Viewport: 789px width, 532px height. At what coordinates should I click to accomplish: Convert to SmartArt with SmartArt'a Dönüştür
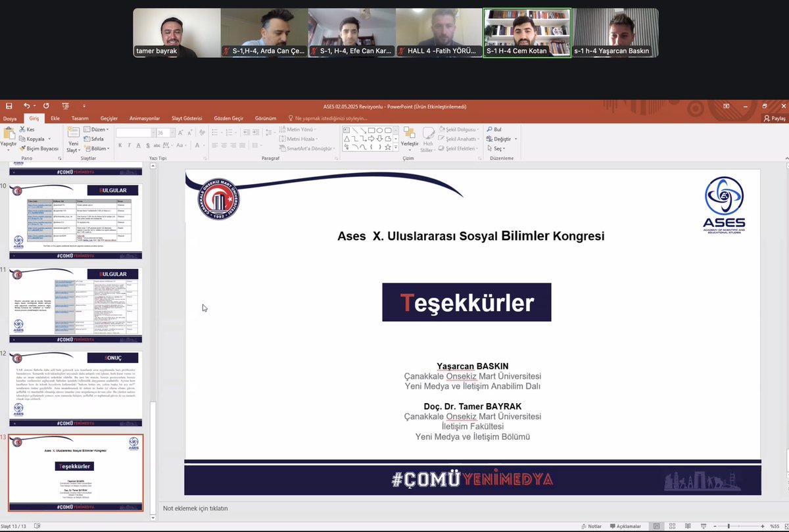[307, 149]
